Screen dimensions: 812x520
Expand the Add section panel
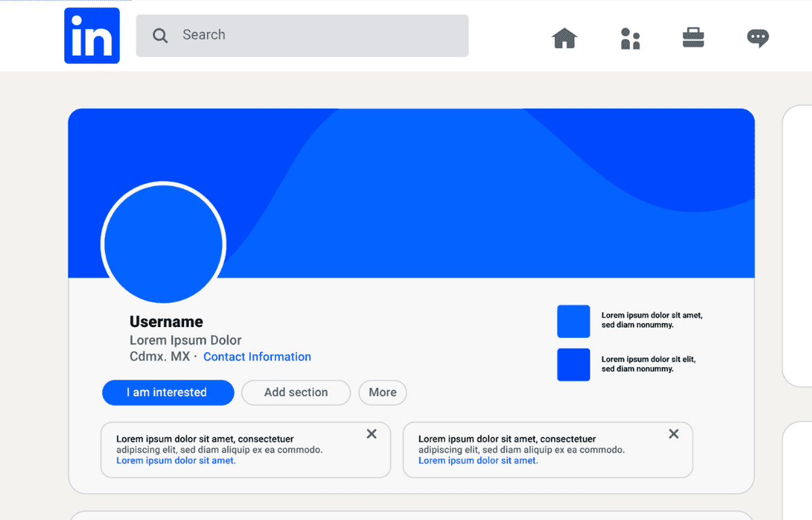pyautogui.click(x=296, y=393)
